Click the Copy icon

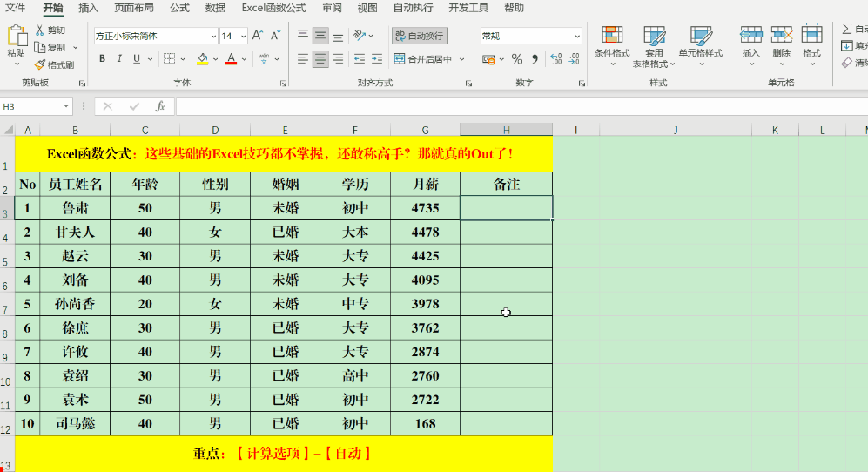coord(39,47)
